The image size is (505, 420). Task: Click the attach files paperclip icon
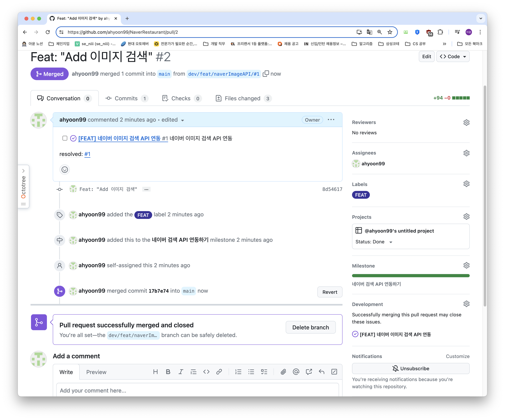point(283,372)
